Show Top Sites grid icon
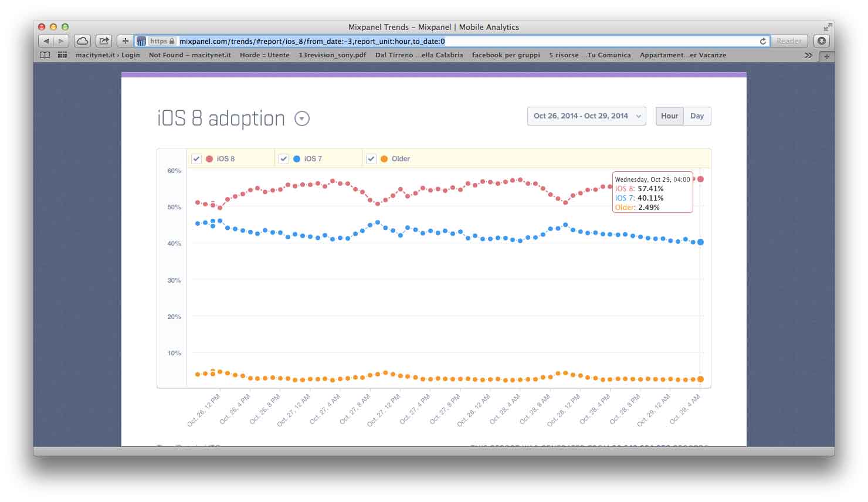Screen dimensions: 868x502 [x=62, y=55]
